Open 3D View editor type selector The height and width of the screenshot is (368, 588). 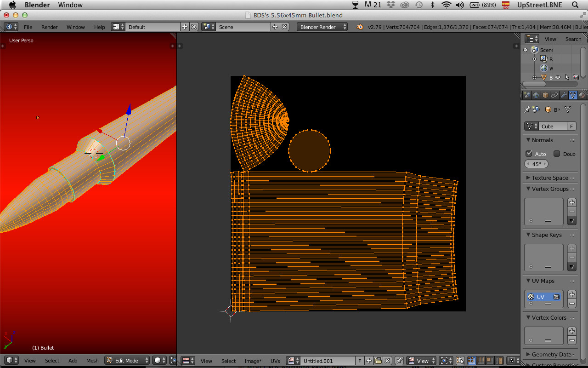11,360
